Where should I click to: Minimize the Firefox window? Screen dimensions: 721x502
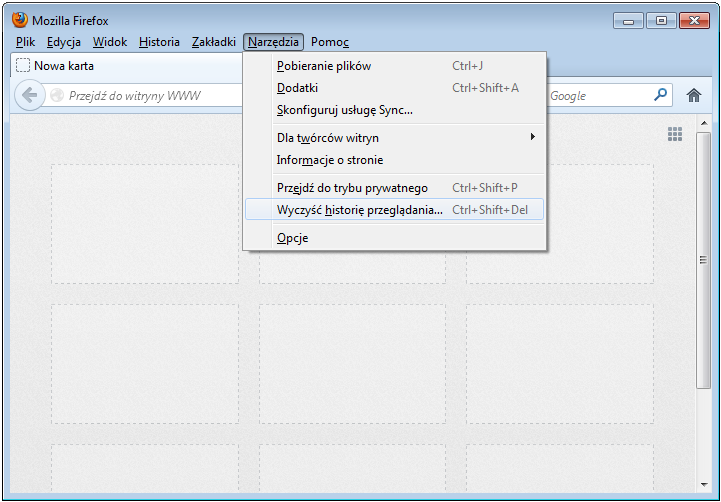tap(629, 21)
